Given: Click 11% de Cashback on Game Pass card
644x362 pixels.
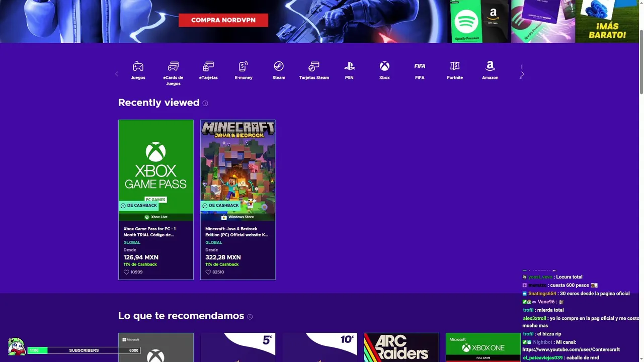Looking at the screenshot, I should (140, 264).
